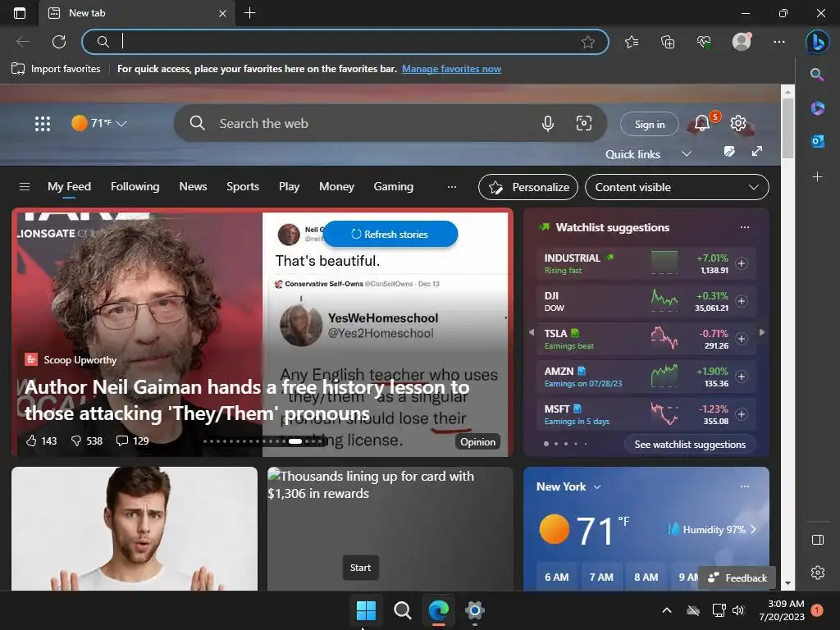Add TSLA to watchlist
The height and width of the screenshot is (630, 840).
(742, 339)
